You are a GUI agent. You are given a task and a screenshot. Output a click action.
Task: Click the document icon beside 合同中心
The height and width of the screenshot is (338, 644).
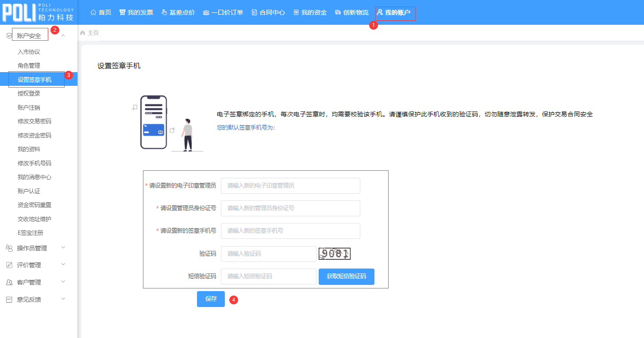point(254,12)
